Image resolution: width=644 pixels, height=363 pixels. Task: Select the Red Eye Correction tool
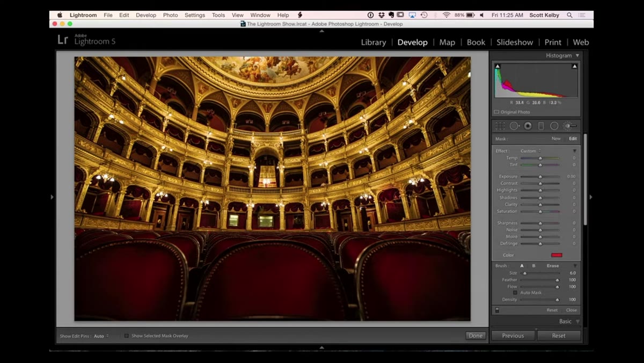[x=528, y=126]
